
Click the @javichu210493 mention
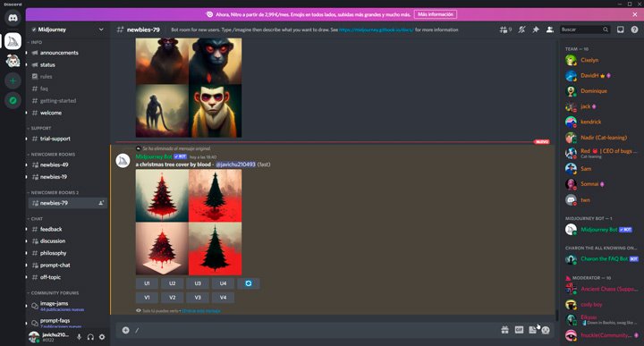coord(235,165)
